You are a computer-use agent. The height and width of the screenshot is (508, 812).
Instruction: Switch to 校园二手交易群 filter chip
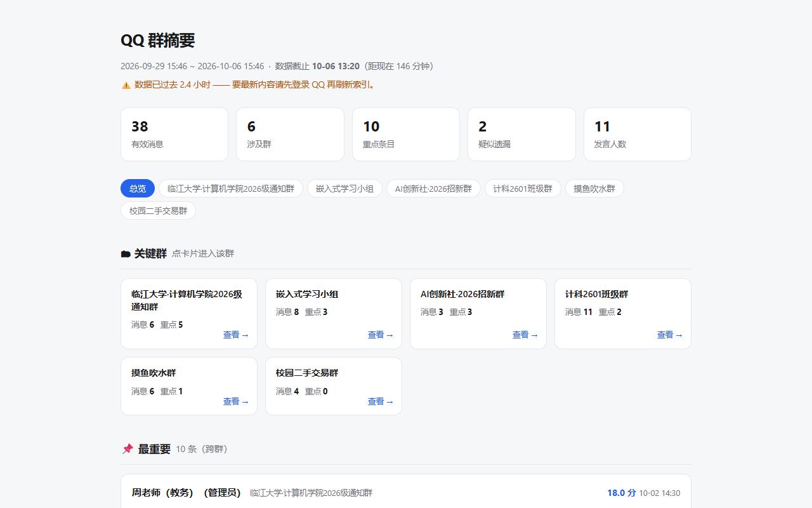pos(158,211)
